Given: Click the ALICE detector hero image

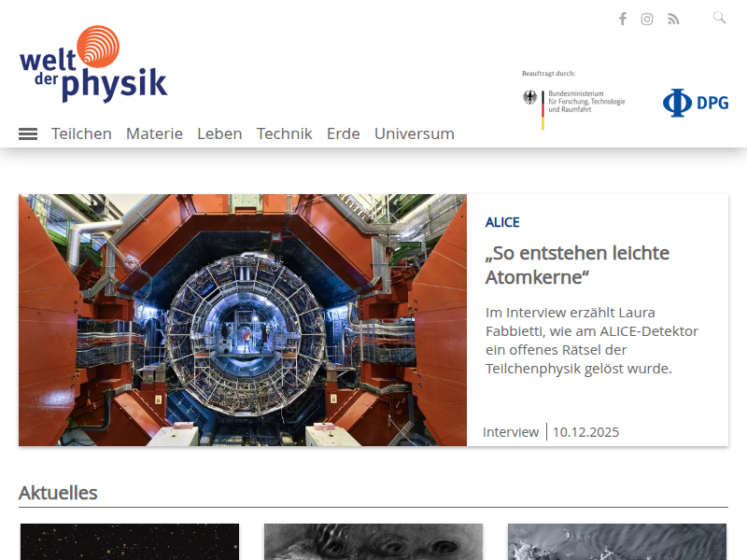Looking at the screenshot, I should click(x=242, y=319).
